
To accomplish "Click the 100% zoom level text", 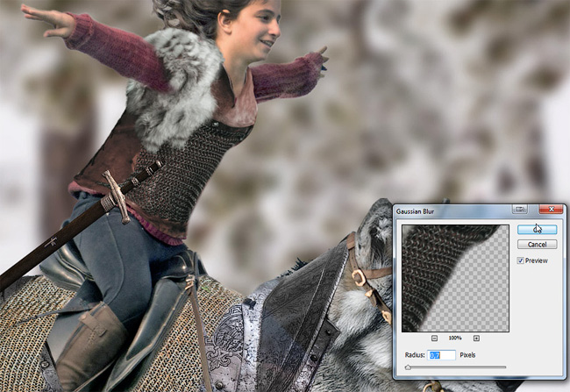I will (455, 339).
